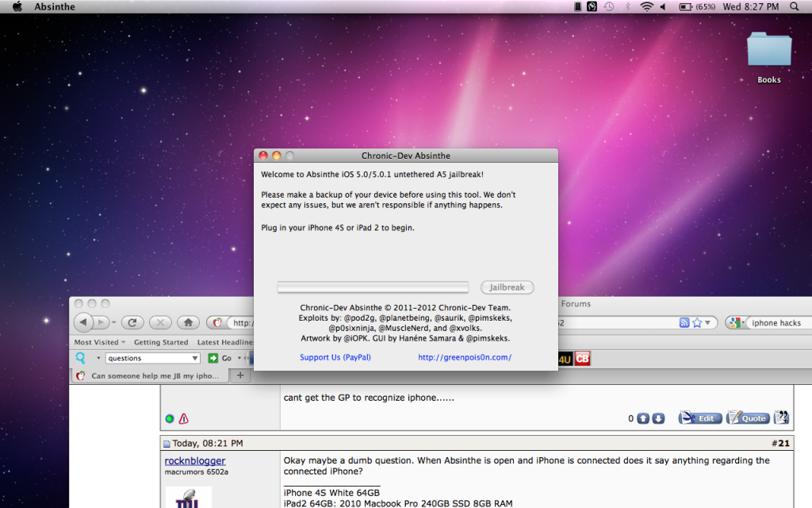Click 'Plug in your iPhone 4S' text

coord(338,228)
